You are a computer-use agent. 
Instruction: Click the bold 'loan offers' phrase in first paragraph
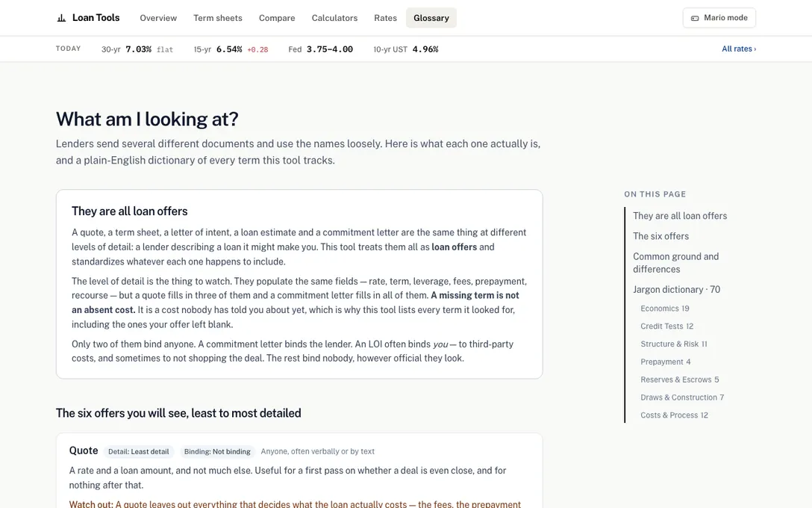tap(455, 247)
